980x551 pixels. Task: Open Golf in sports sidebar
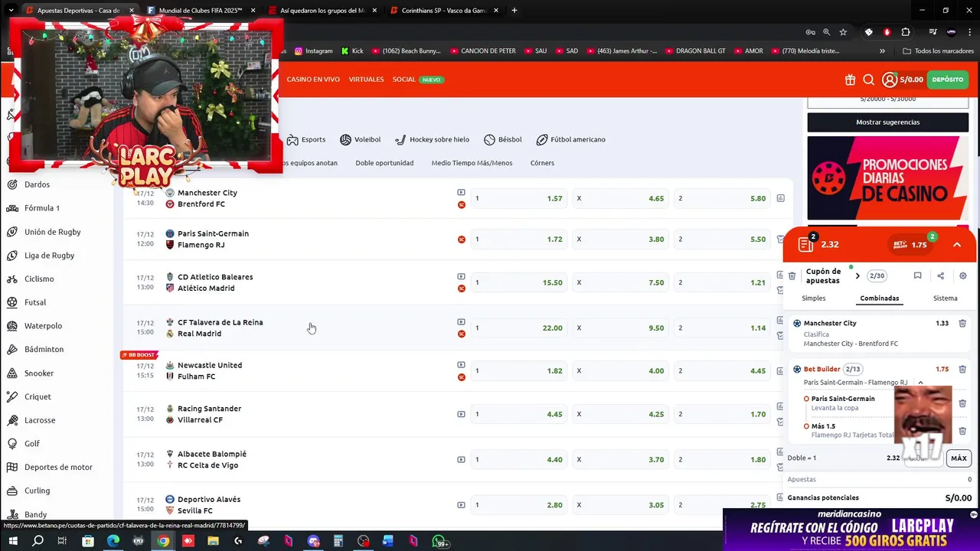pyautogui.click(x=31, y=444)
